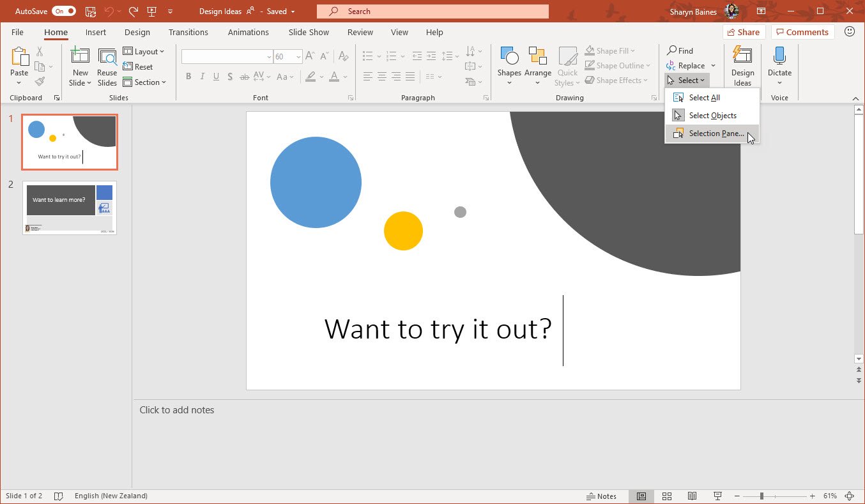The height and width of the screenshot is (504, 865).
Task: Toggle Bold formatting
Action: coord(188,77)
